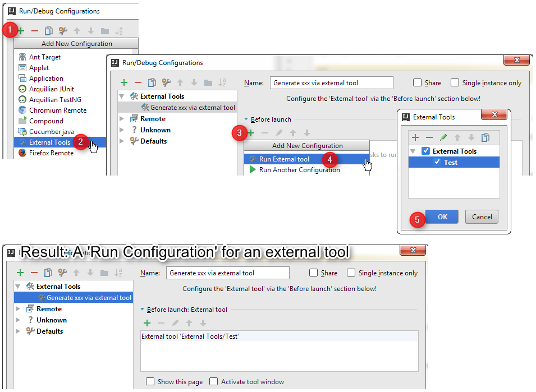Viewport: 536px width, 392px height.
Task: Add new configuration in middle Run/Debug dialog
Action: click(124, 82)
